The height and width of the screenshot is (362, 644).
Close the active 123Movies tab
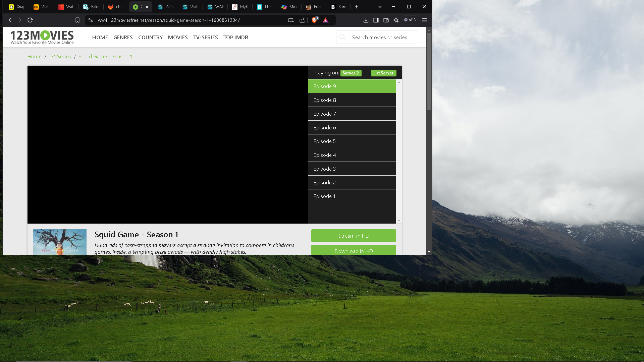coord(147,7)
